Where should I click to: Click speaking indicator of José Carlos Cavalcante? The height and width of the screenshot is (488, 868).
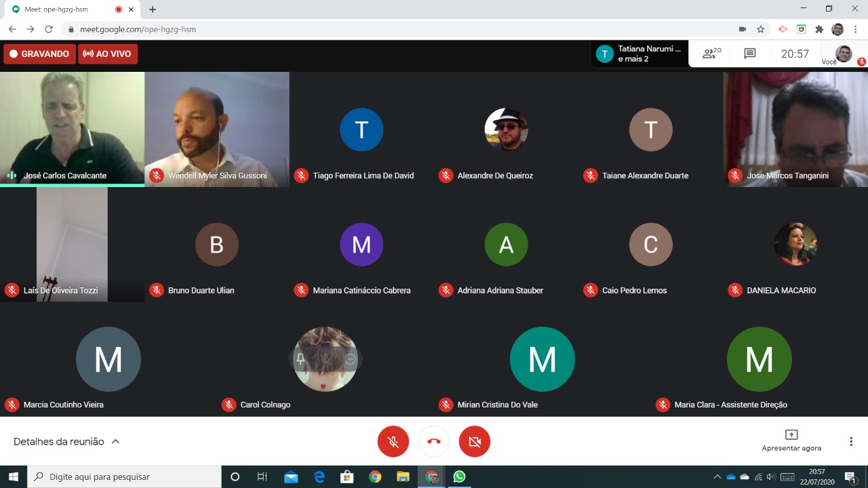(x=12, y=176)
